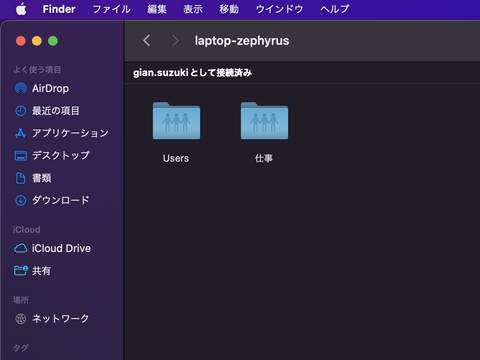The height and width of the screenshot is (360, 480).
Task: Open the Finder application menu
Action: 59,9
